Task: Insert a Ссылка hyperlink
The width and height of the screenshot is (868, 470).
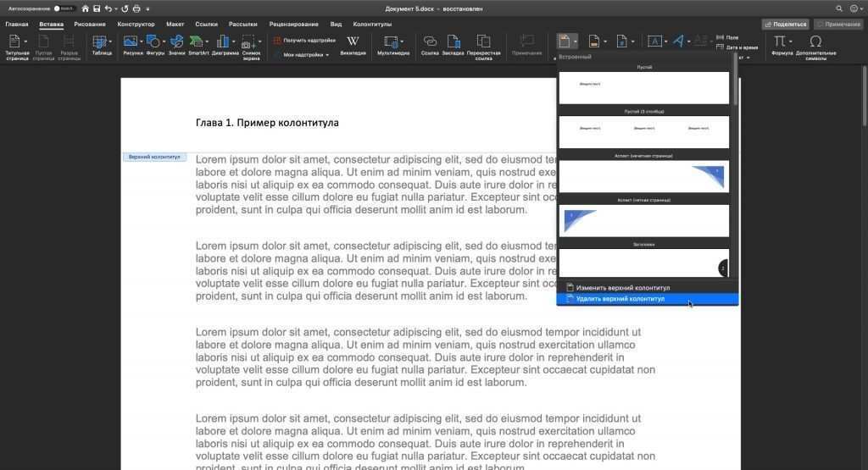Action: 430,46
